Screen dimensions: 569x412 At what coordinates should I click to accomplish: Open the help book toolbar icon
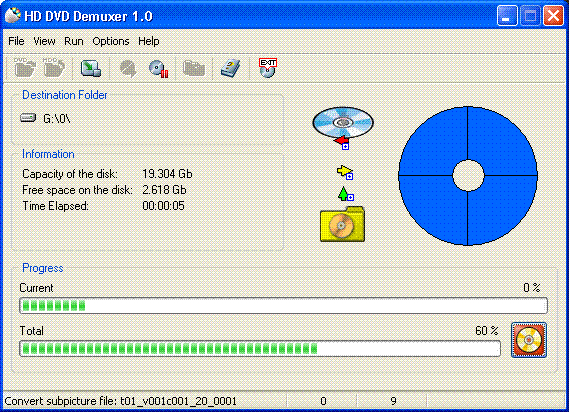231,68
